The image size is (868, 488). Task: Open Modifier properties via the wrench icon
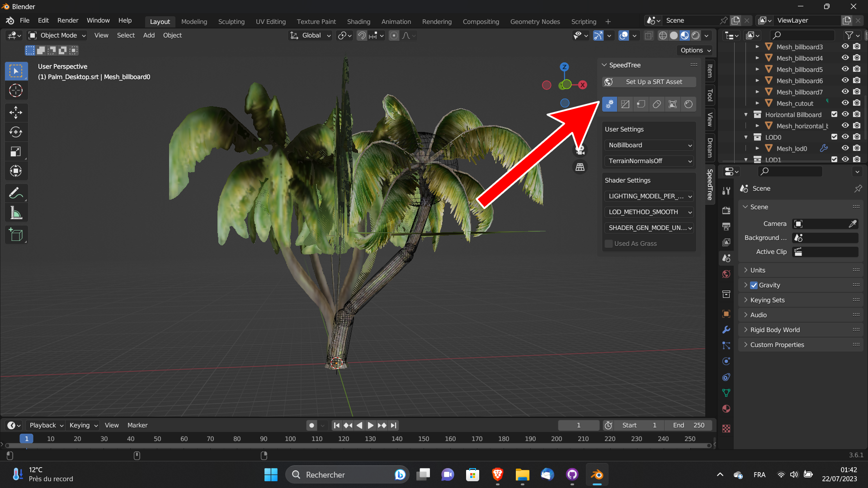[726, 330]
